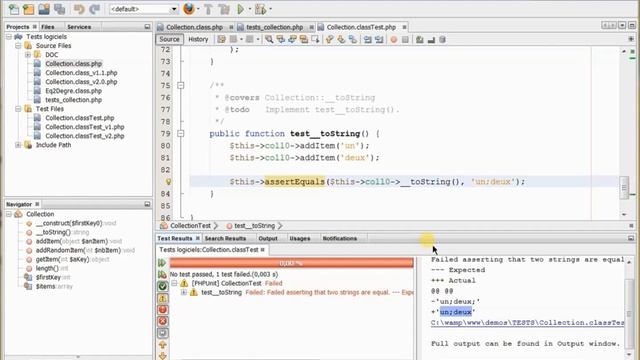
Task: Click the Build Project hammer icon
Action: [208, 9]
